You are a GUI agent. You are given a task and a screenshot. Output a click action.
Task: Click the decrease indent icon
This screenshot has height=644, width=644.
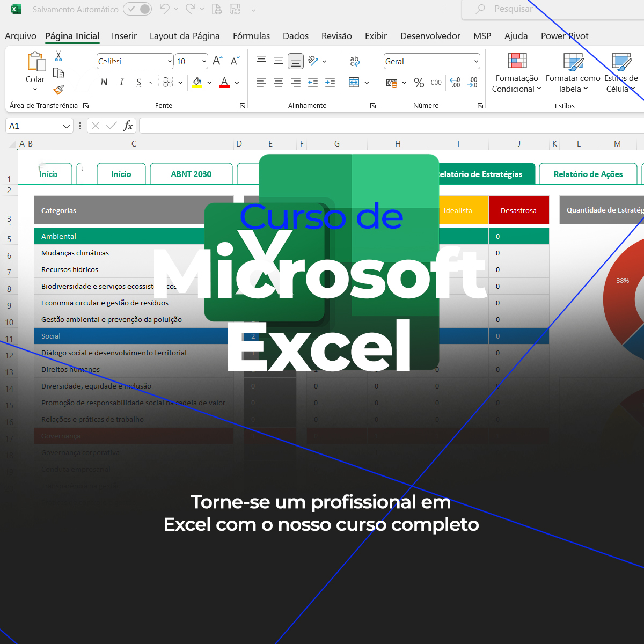[x=313, y=82]
